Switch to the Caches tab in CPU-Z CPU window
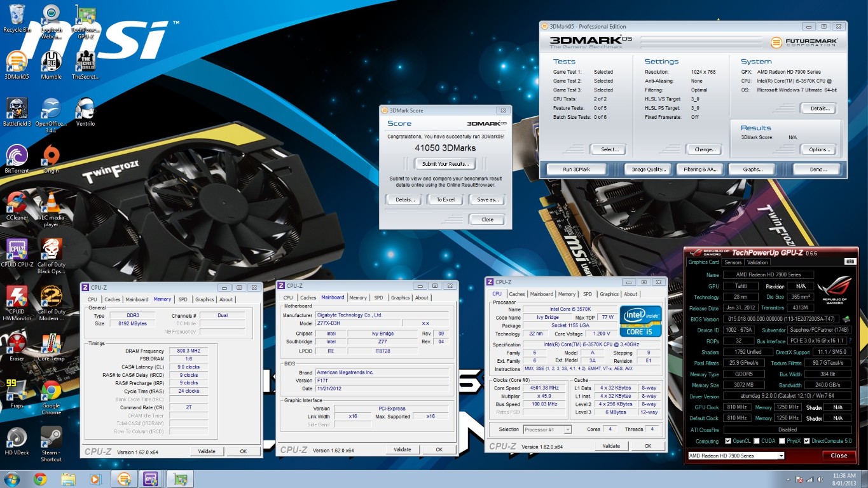This screenshot has width=868, height=488. pyautogui.click(x=517, y=294)
